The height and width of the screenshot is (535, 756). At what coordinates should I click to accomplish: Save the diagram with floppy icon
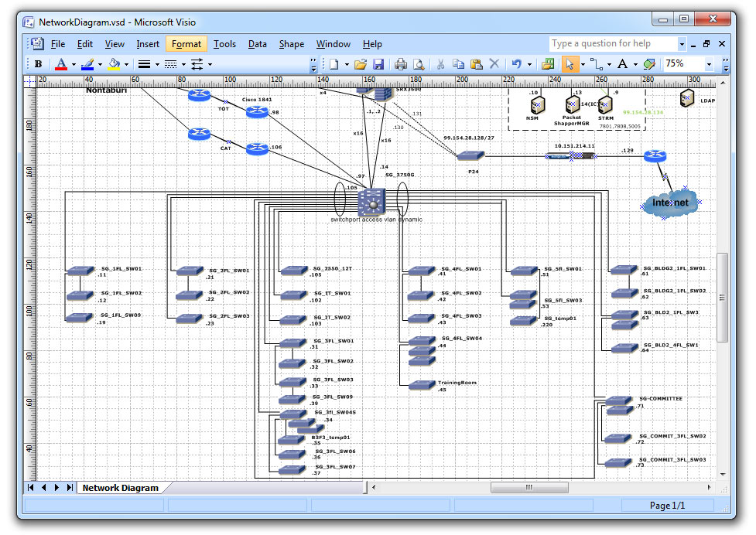point(378,64)
